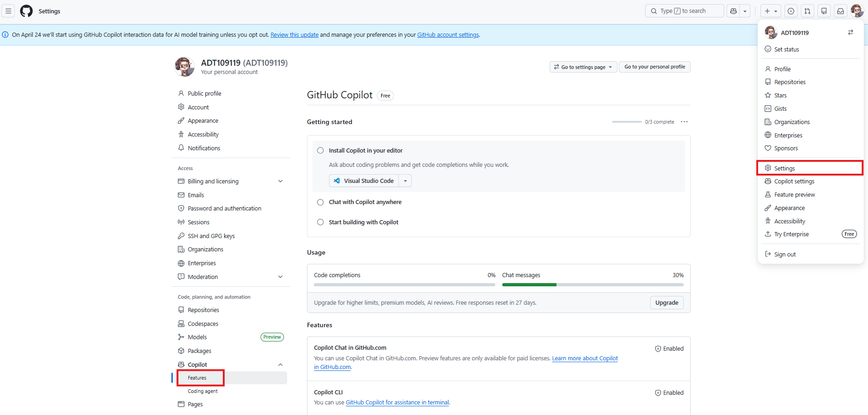
Task: Click the Upgrade button
Action: (667, 302)
